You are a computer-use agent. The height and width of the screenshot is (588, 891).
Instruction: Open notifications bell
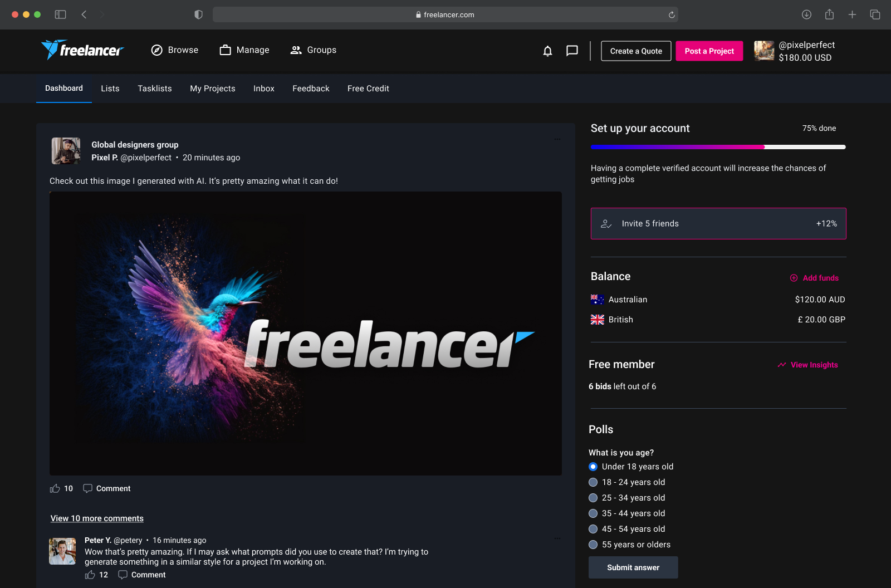point(547,51)
